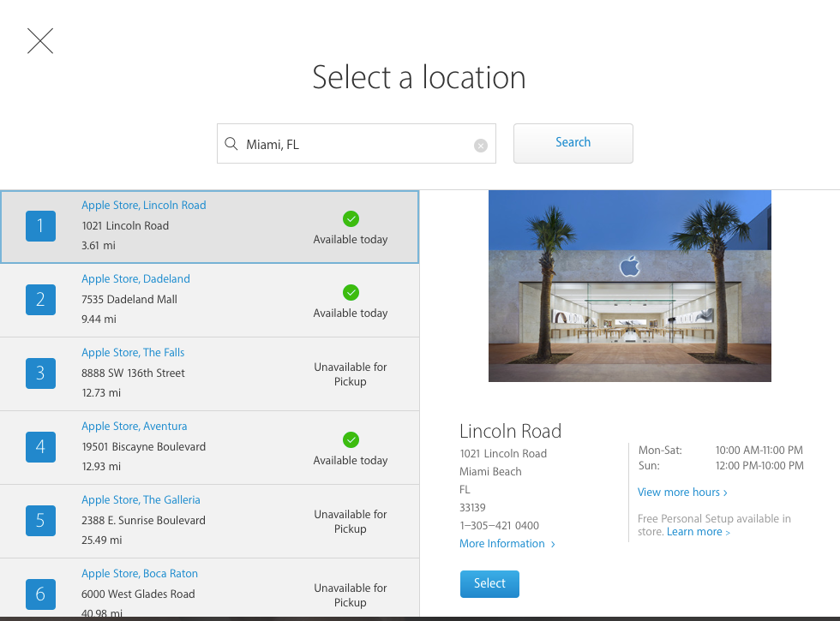
Task: Click address 6000 West Glades Road
Action: coord(138,594)
